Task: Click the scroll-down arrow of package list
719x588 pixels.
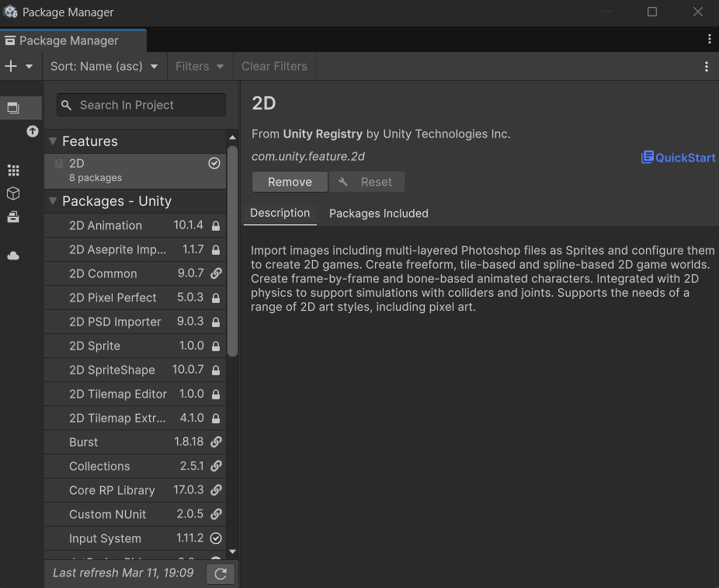Action: 232,551
